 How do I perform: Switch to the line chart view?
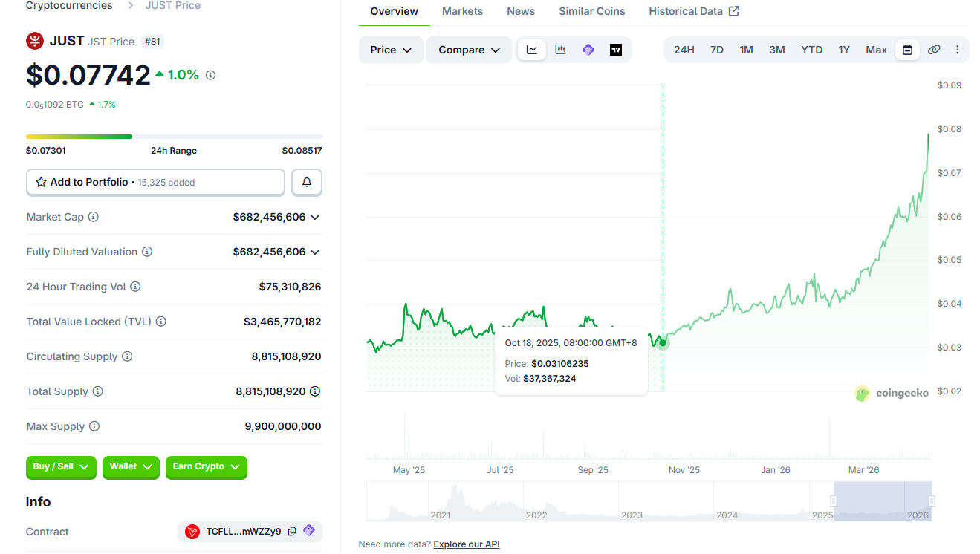click(x=532, y=50)
